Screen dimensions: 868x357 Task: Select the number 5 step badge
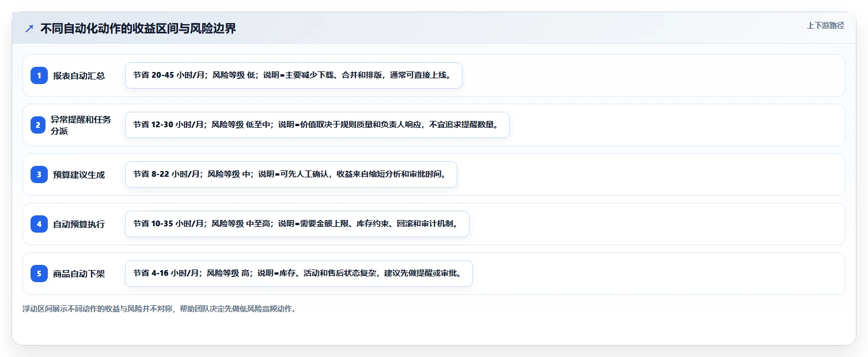[39, 274]
